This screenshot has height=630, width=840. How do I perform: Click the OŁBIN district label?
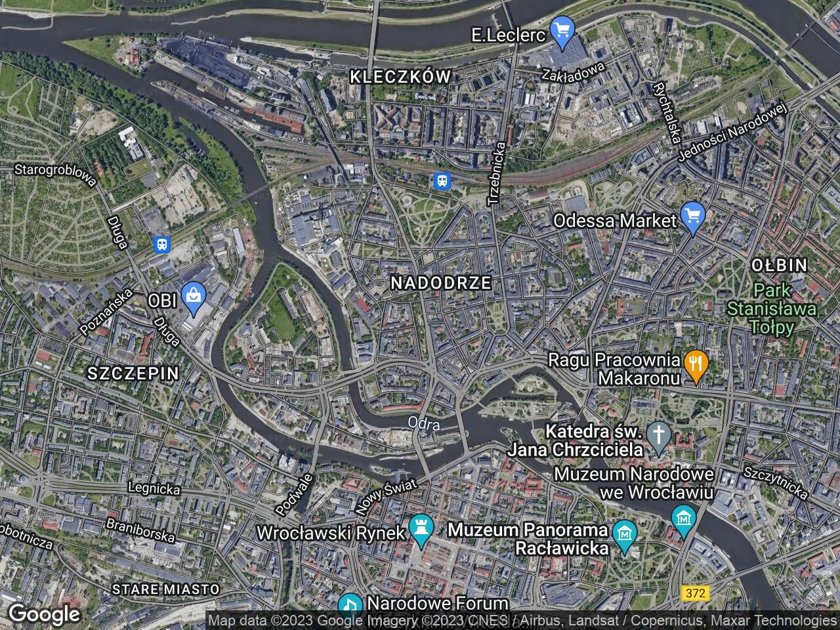tap(779, 265)
